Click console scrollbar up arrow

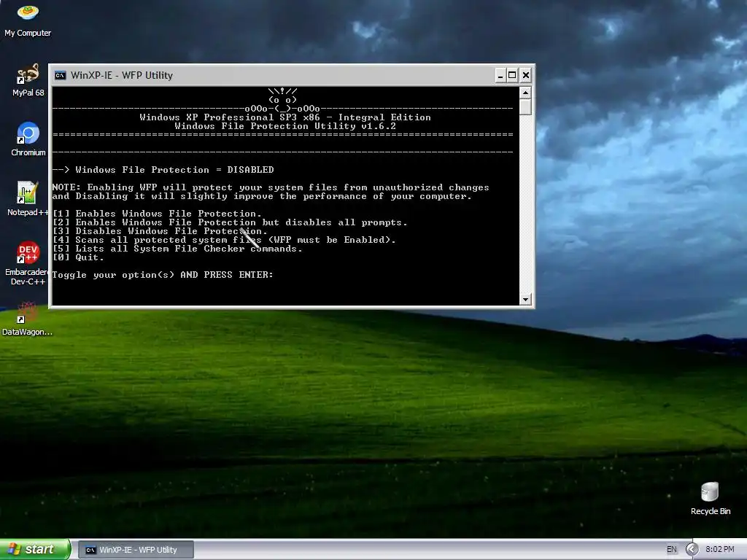pyautogui.click(x=525, y=93)
